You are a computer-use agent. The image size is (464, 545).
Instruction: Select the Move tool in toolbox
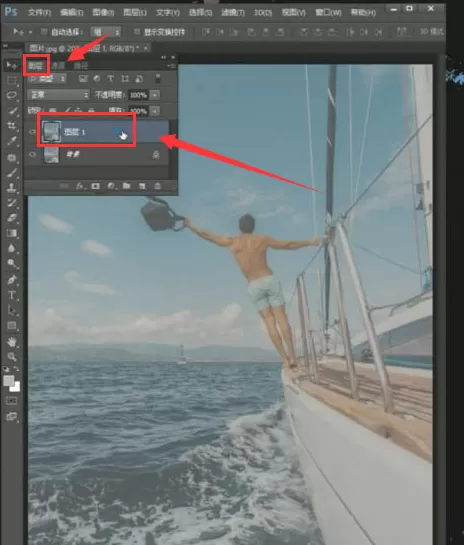tap(11, 65)
